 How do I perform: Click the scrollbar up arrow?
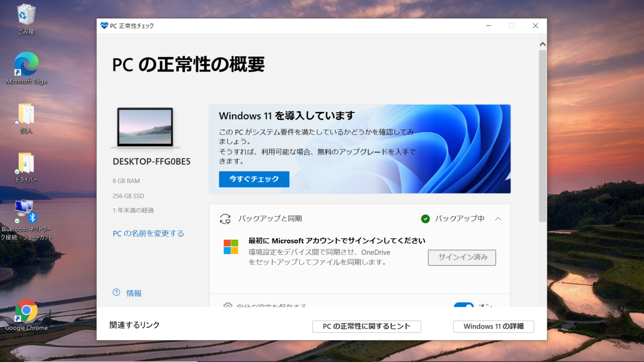(543, 44)
